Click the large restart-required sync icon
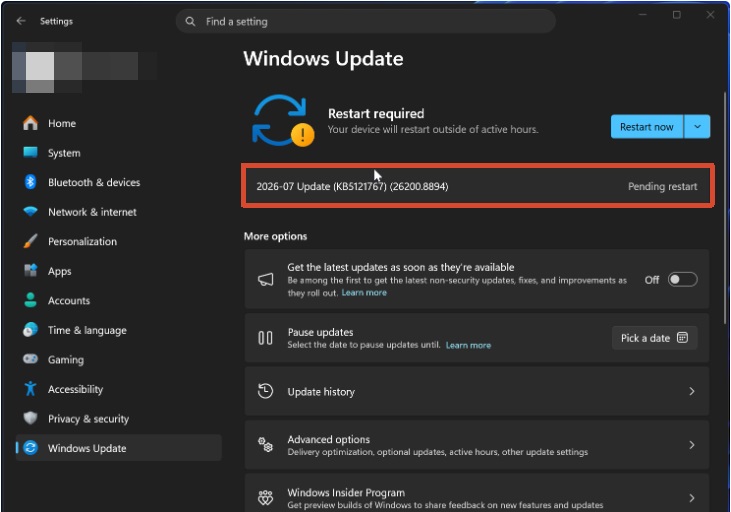This screenshot has width=731, height=512. [x=282, y=120]
